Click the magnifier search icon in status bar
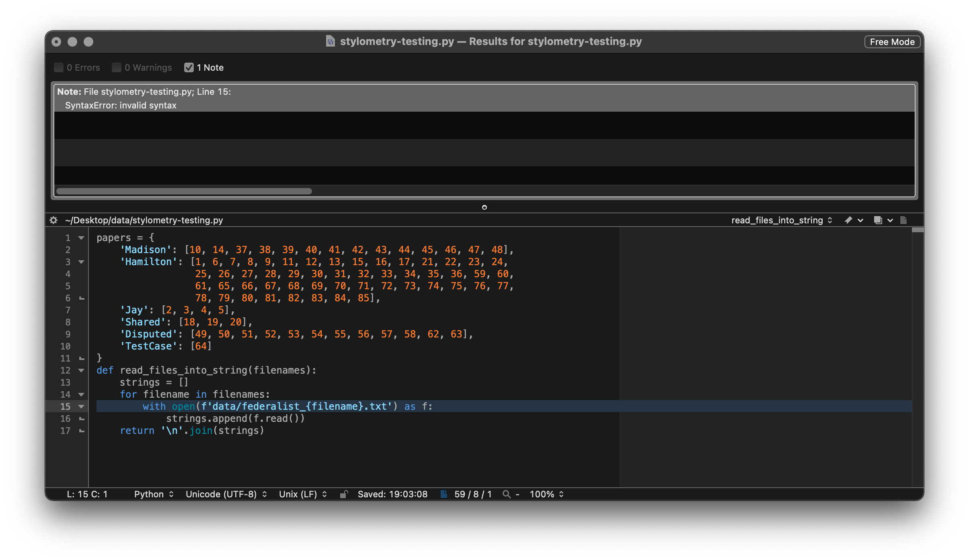Image resolution: width=969 pixels, height=560 pixels. pyautogui.click(x=507, y=494)
